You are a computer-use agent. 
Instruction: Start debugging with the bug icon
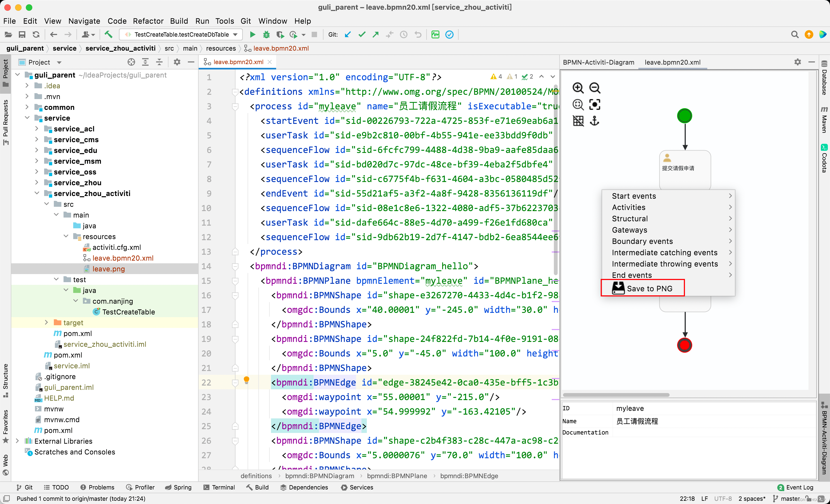coord(266,34)
